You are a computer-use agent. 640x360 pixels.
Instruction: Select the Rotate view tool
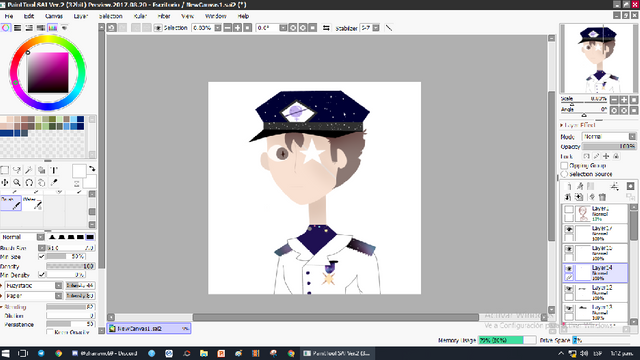(29, 182)
